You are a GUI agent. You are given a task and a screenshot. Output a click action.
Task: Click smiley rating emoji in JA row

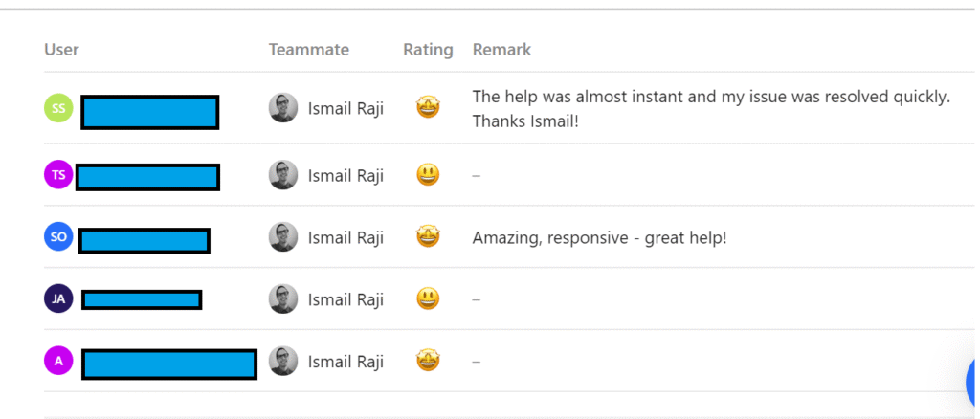428,298
